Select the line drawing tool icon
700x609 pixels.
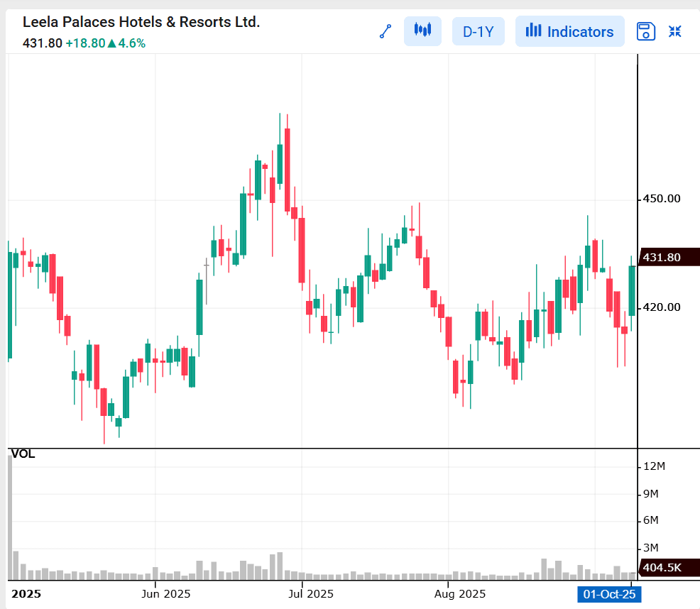coord(385,31)
